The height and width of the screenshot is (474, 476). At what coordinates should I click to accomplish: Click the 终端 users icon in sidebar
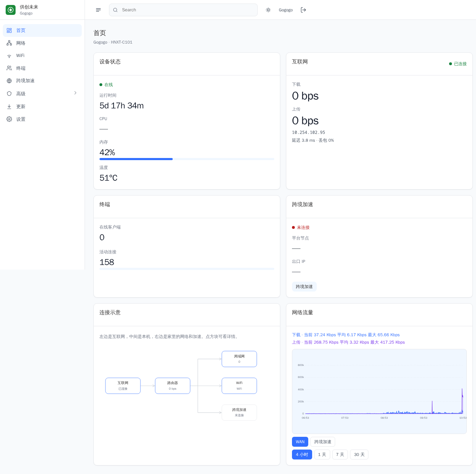click(9, 68)
